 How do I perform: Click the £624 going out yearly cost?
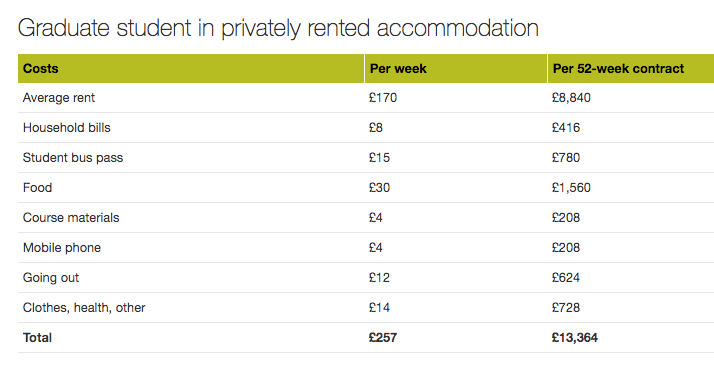click(566, 278)
